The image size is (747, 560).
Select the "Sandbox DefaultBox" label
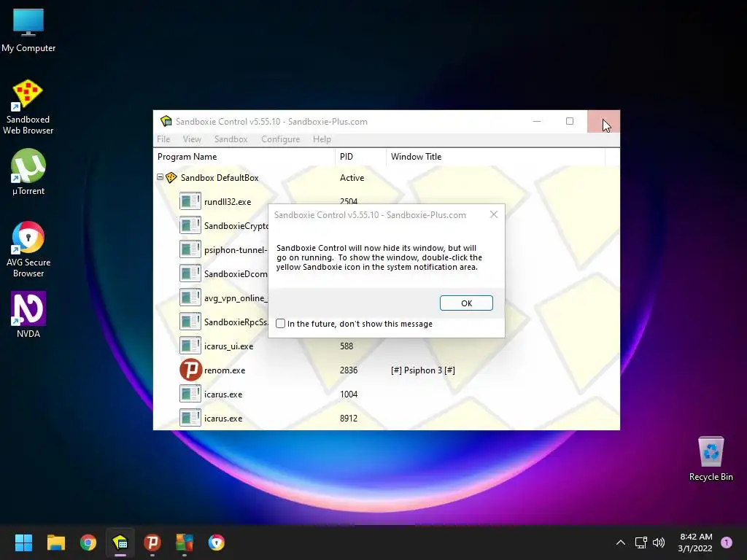click(220, 178)
